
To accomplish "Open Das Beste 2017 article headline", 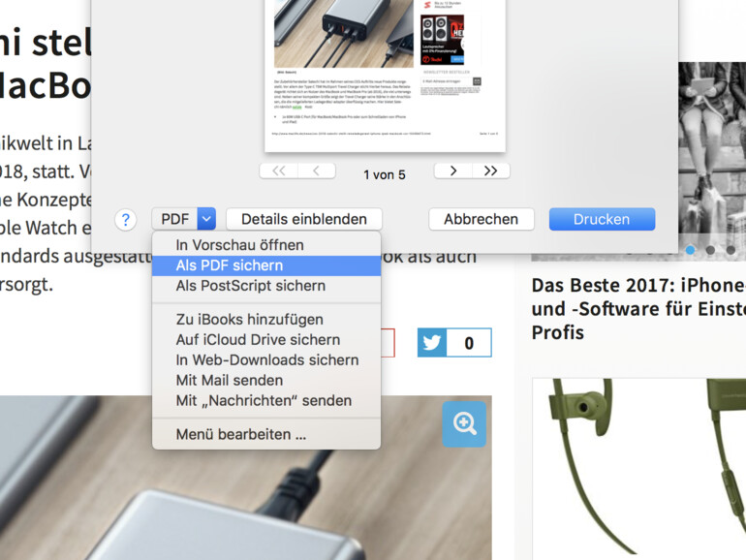I will click(639, 309).
